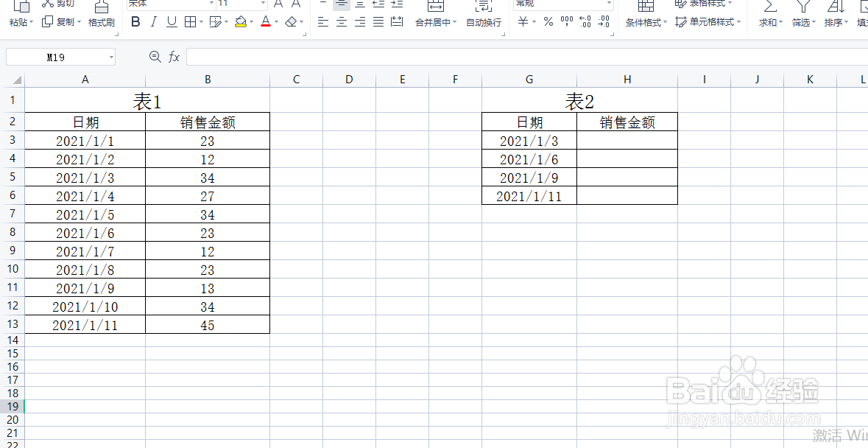Select the cell with value 27
This screenshot has height=448, width=868.
(x=208, y=196)
